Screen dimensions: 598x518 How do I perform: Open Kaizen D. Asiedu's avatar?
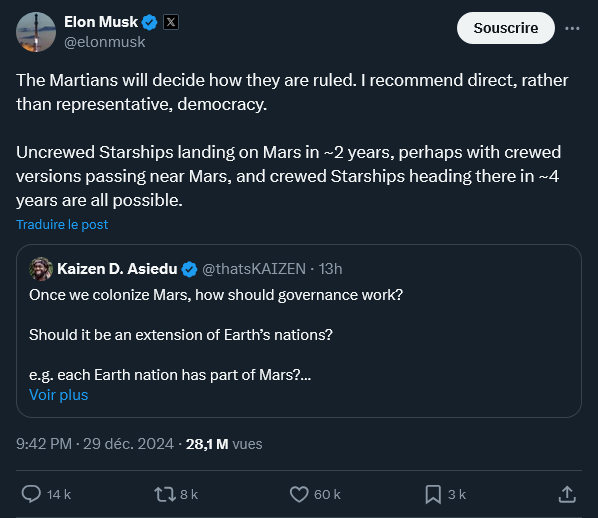click(x=41, y=269)
